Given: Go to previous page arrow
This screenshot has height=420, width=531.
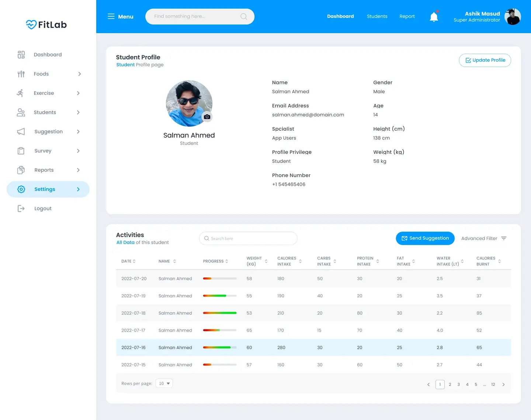Looking at the screenshot, I should pos(428,385).
